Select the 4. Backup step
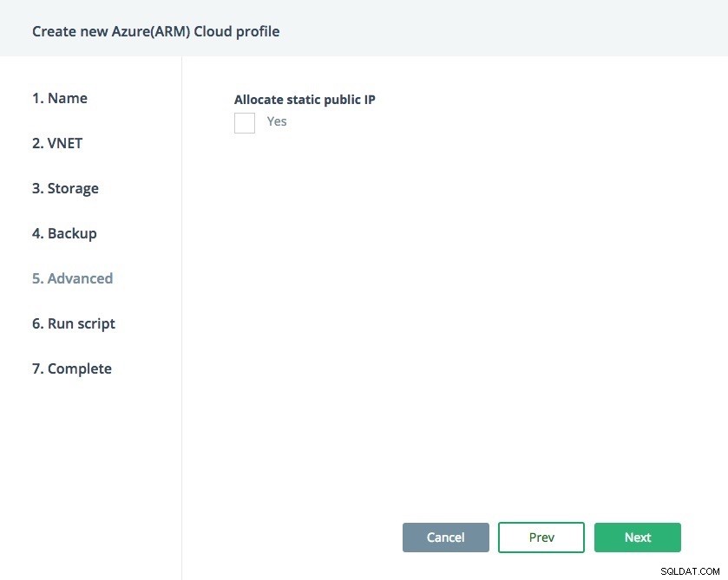This screenshot has height=580, width=728. (x=64, y=233)
